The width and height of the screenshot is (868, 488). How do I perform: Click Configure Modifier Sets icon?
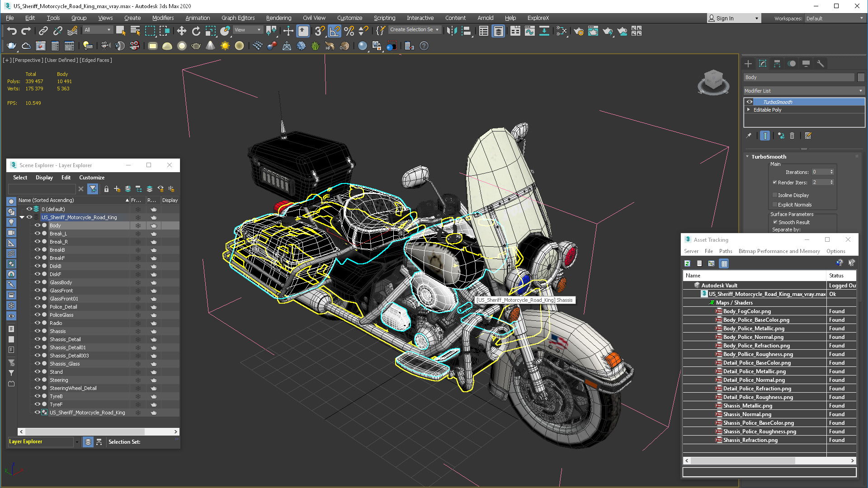(808, 136)
